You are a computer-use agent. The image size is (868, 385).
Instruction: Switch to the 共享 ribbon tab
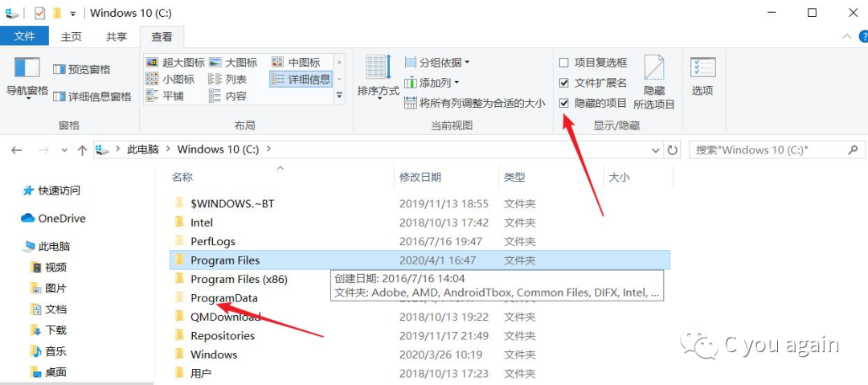(117, 36)
